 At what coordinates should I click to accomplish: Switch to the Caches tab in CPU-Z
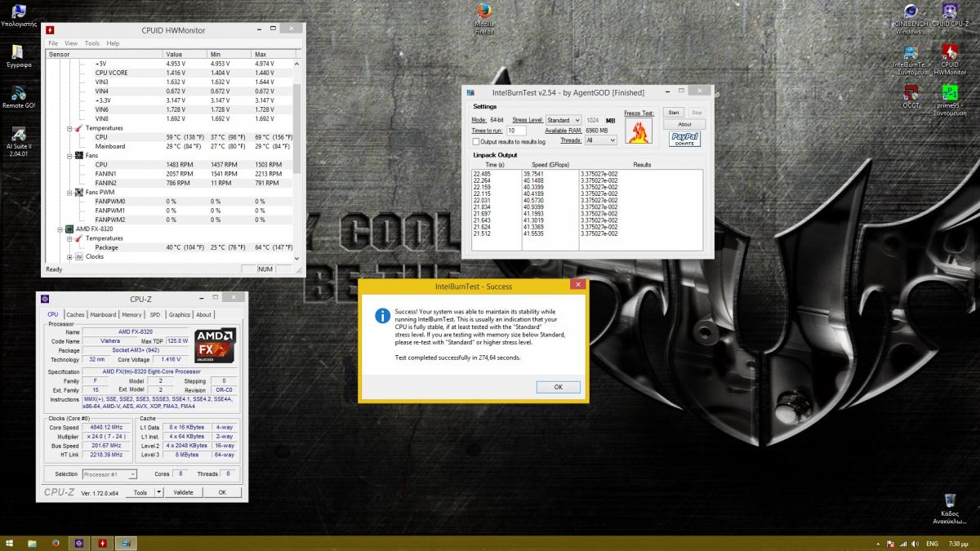pos(75,314)
